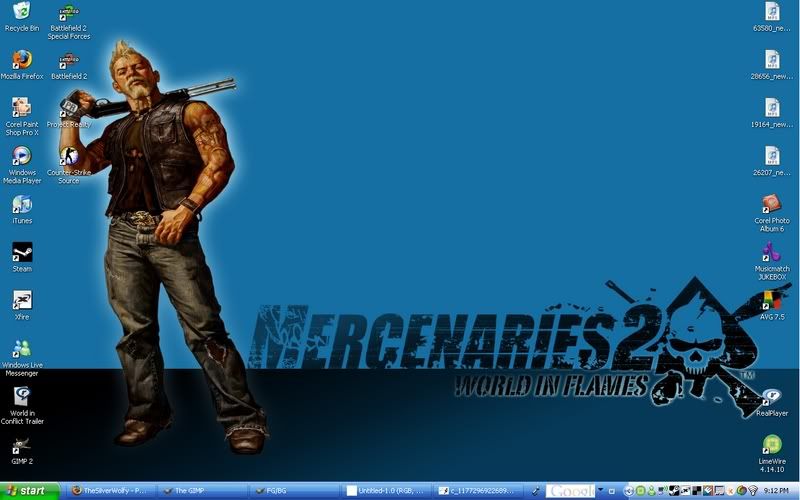The image size is (800, 500).
Task: Select the World in Conflict Trailer icon
Action: (22, 406)
